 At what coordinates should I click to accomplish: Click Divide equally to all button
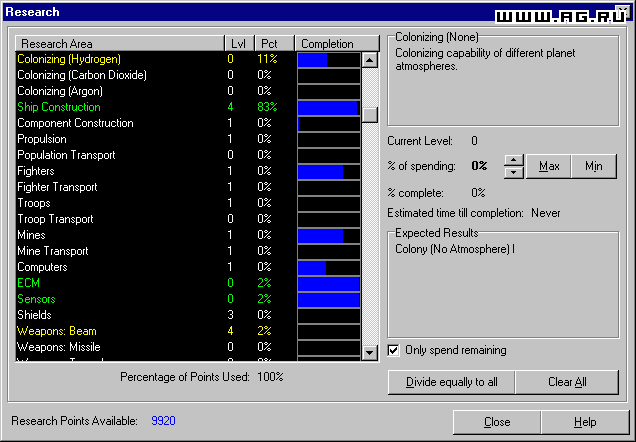click(451, 382)
